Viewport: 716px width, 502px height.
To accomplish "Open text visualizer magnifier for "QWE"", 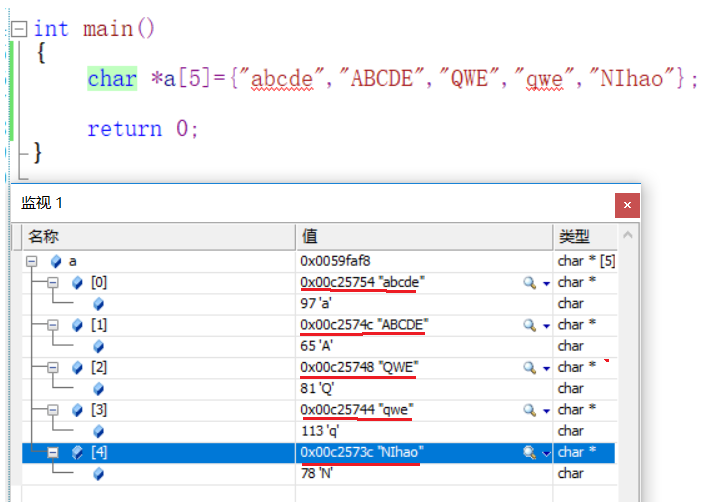I will [529, 368].
